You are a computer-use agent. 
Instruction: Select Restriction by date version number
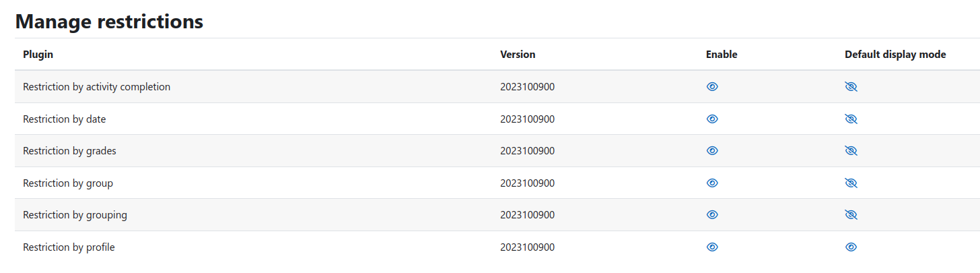(527, 119)
